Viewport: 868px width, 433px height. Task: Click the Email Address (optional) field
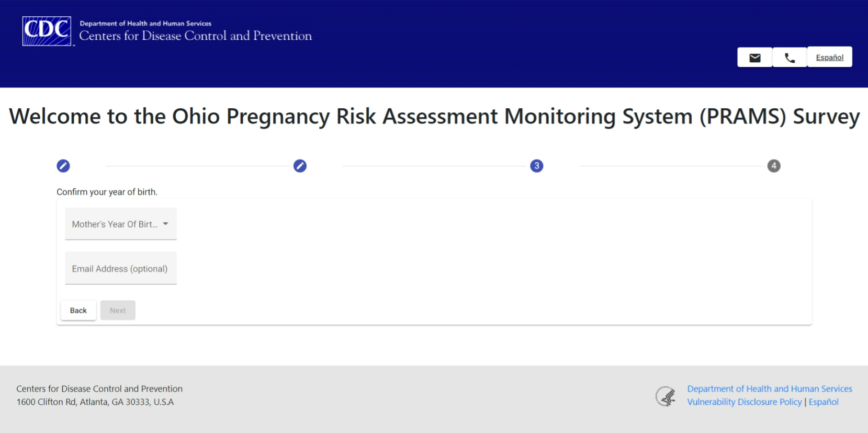click(x=120, y=269)
